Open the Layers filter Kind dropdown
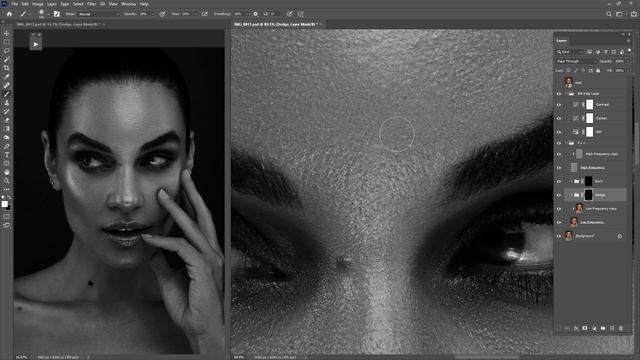This screenshot has width=640, height=360. 570,52
